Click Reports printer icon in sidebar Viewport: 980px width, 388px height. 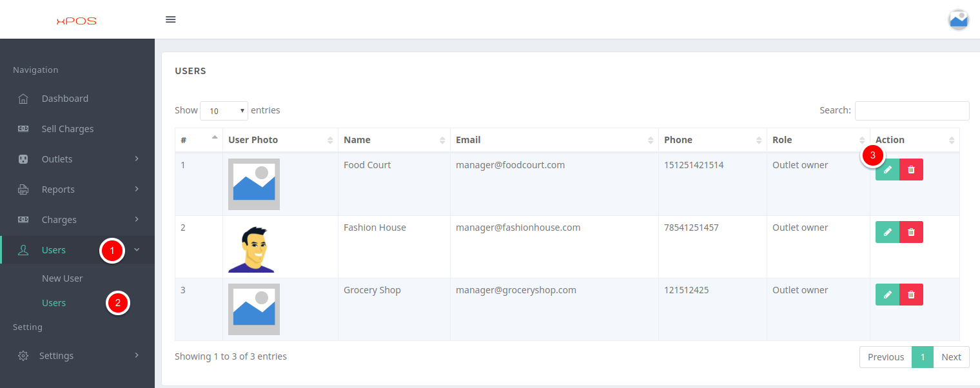[23, 189]
